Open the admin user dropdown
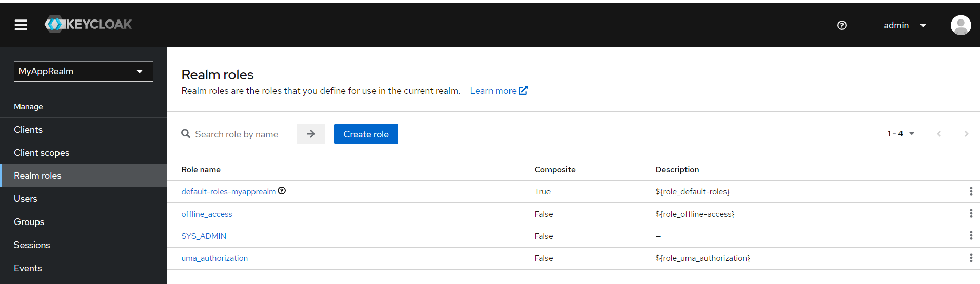 [905, 25]
